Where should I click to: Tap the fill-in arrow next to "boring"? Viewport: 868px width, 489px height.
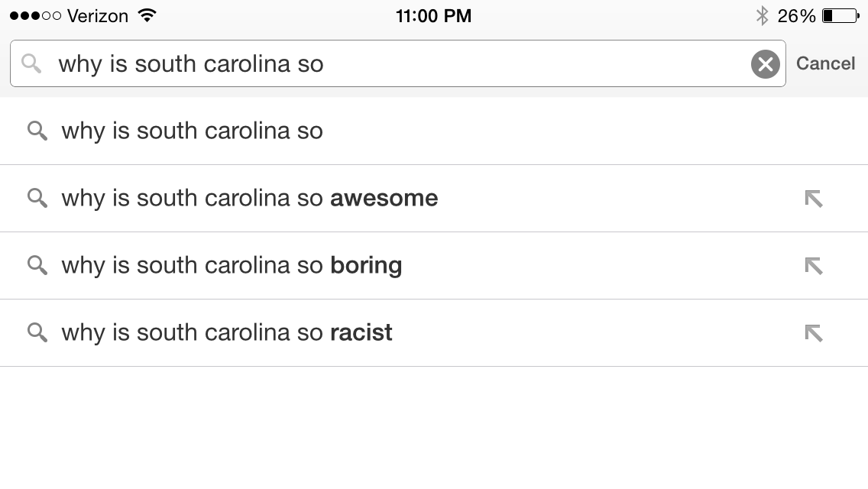pos(814,266)
